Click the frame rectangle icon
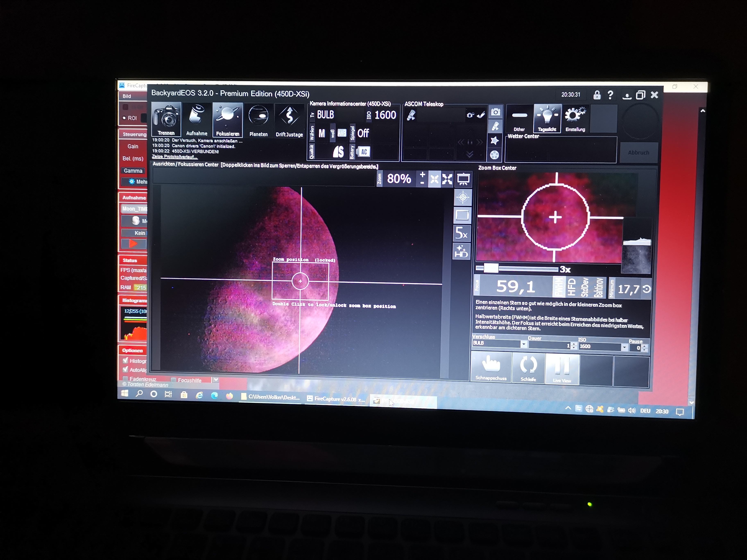The image size is (747, 560). pyautogui.click(x=462, y=215)
